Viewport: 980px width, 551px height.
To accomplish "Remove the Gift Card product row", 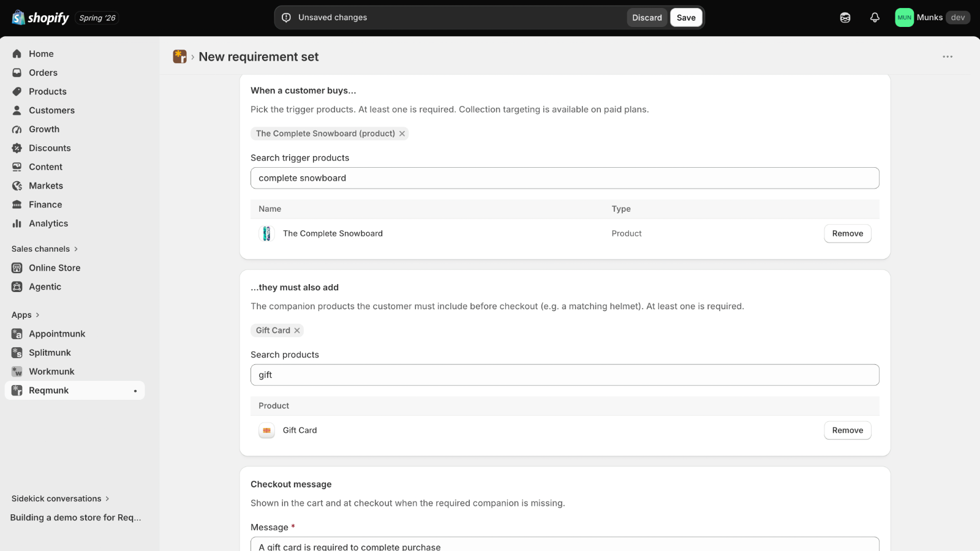I will pos(848,431).
